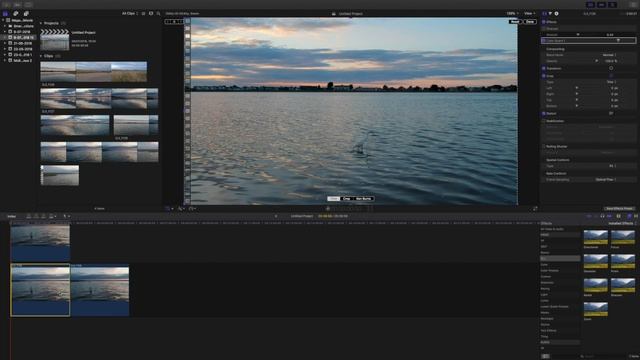Select the Trim crop mode button

[333, 199]
